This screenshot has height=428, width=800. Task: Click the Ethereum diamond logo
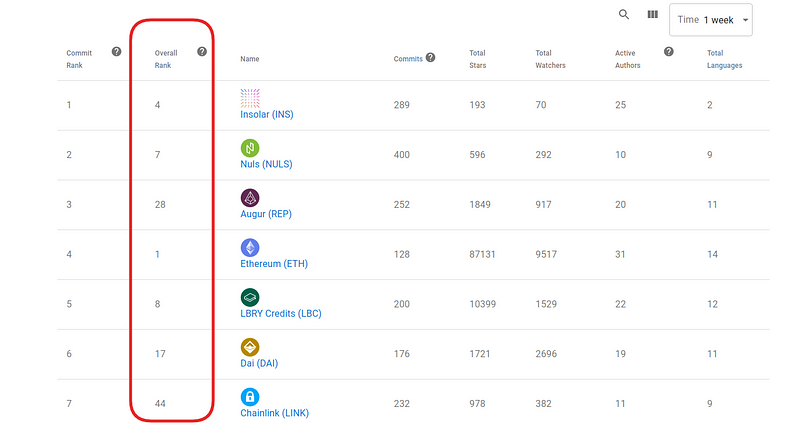[x=250, y=247]
